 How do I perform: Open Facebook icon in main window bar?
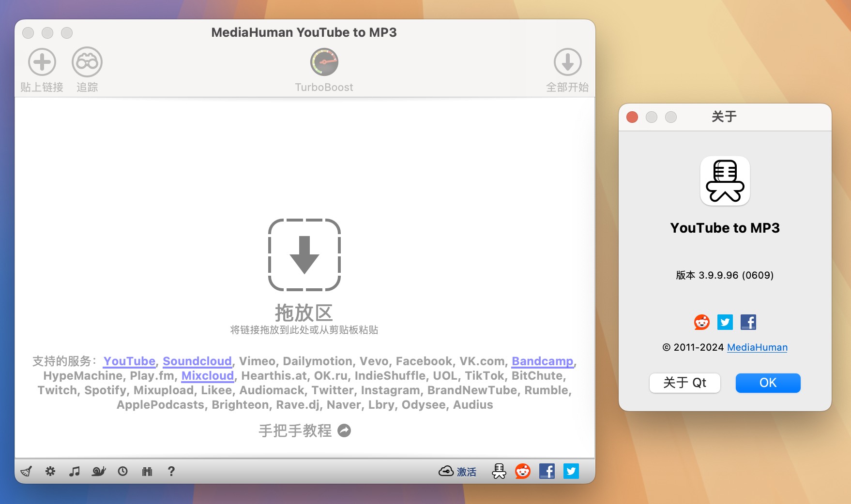(x=547, y=471)
